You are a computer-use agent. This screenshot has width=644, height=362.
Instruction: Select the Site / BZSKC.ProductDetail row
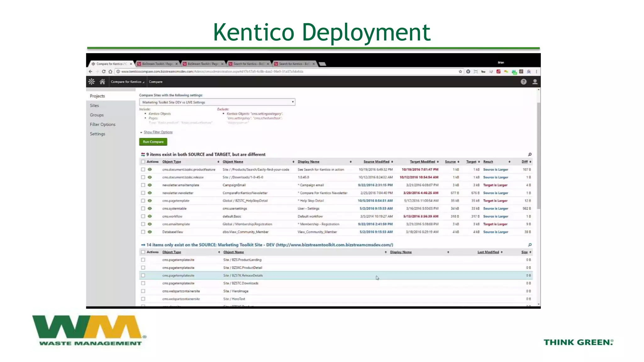(x=336, y=268)
